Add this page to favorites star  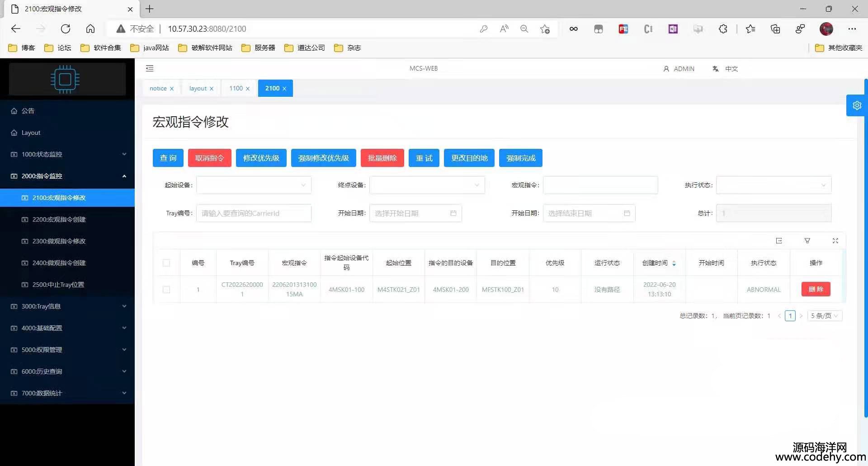(545, 29)
